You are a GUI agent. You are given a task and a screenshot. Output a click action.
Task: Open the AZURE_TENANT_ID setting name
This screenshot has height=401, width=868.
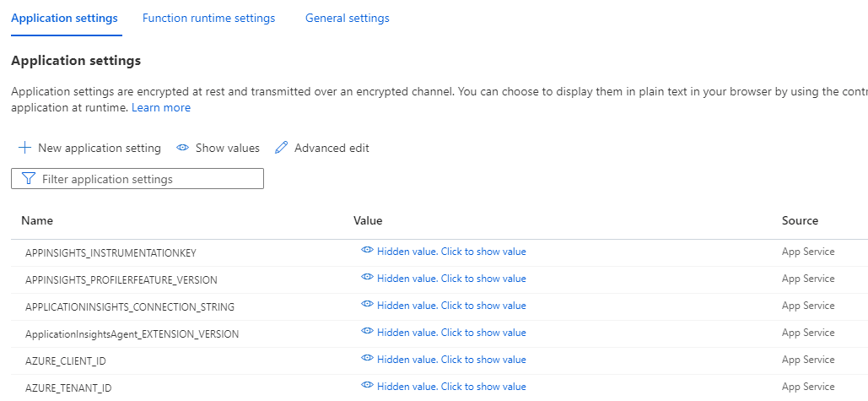[x=68, y=388]
